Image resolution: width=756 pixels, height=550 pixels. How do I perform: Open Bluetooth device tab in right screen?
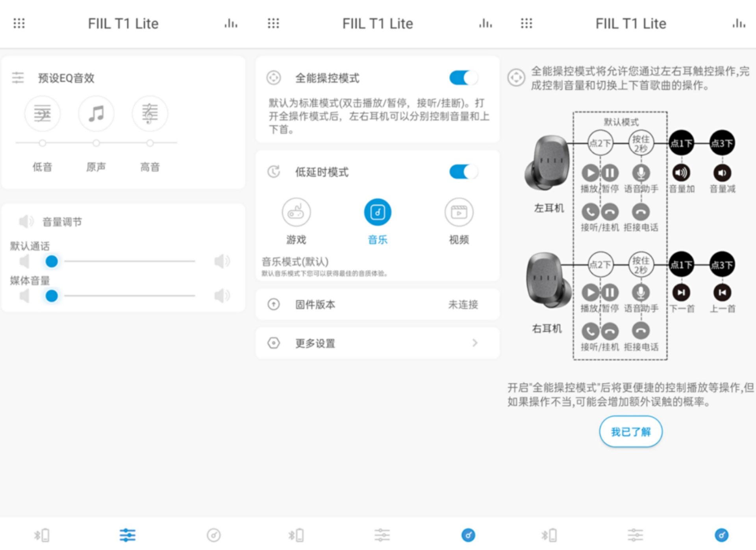pos(549,535)
